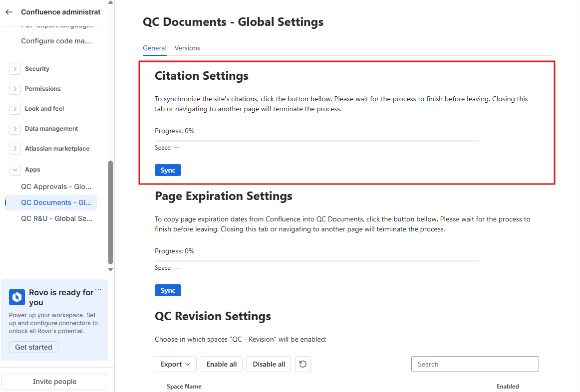The image size is (580, 392).
Task: Click the Enable all button
Action: click(x=222, y=364)
